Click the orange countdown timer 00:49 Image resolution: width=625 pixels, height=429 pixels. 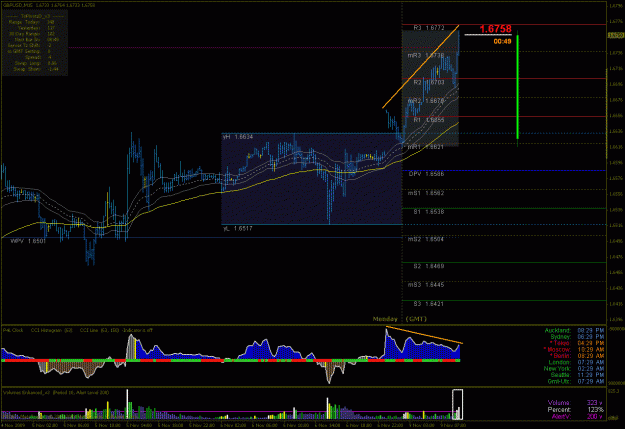[x=502, y=41]
